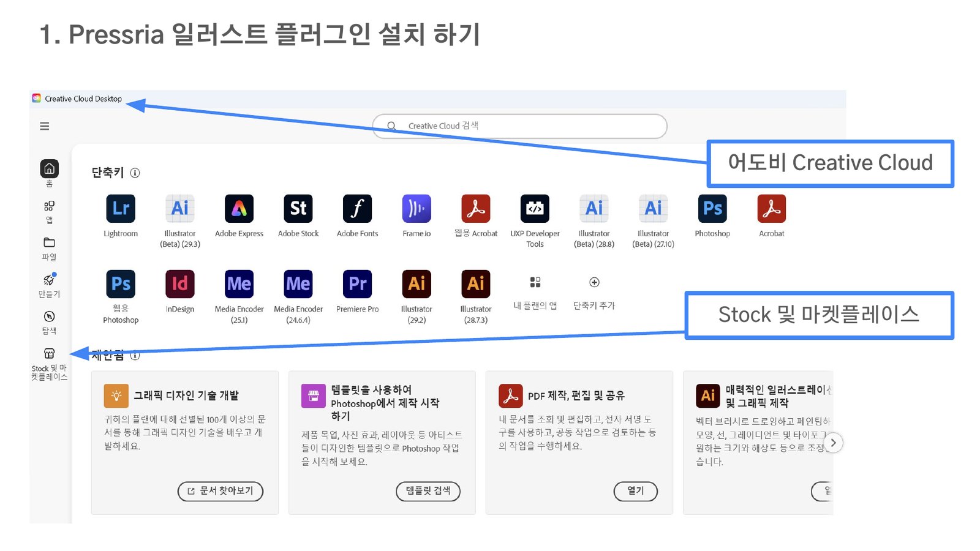Viewport: 980px width, 551px height.
Task: Open 웹용 Acrobat shortcut
Action: [476, 209]
